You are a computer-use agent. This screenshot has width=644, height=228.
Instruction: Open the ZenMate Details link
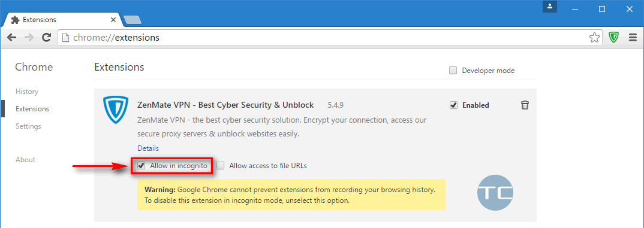click(x=148, y=148)
